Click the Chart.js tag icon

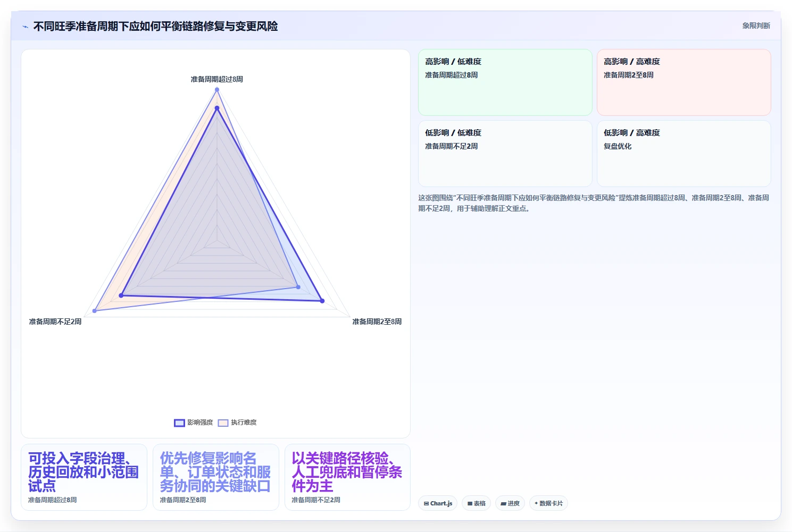point(426,503)
